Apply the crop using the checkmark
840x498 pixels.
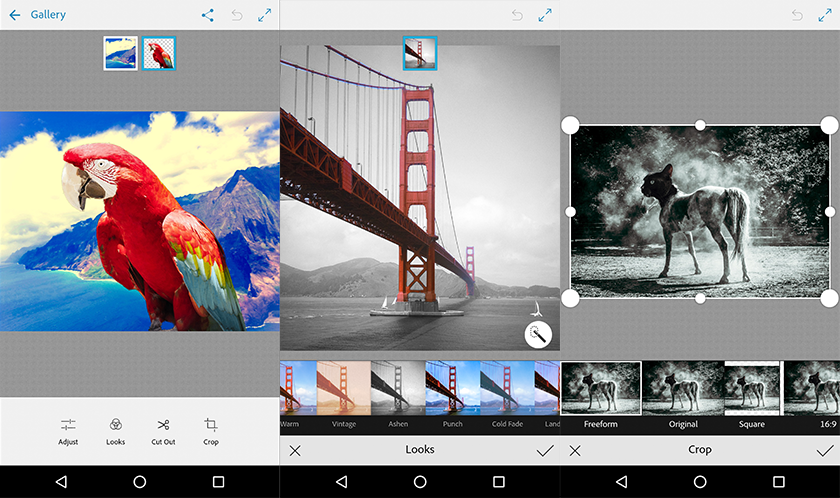pyautogui.click(x=825, y=451)
